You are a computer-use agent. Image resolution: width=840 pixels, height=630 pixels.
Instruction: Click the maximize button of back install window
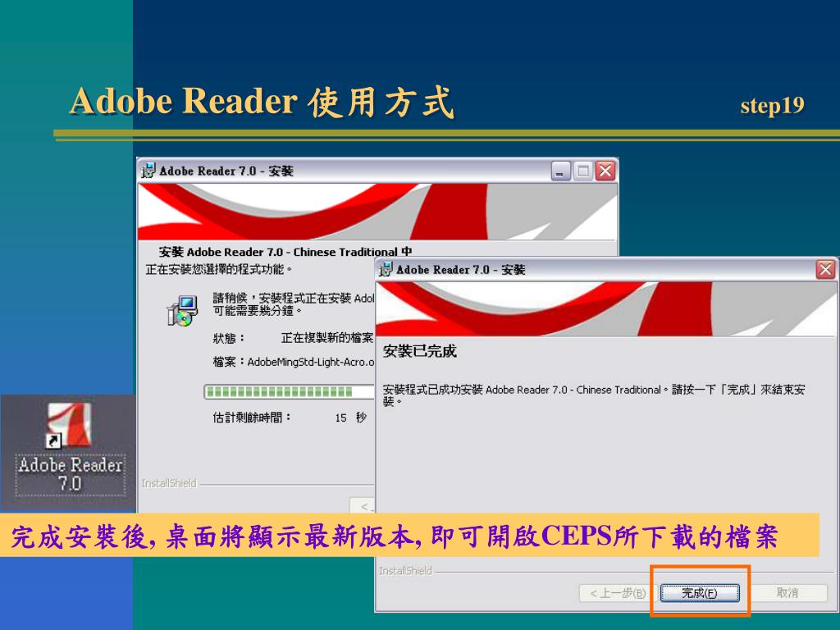coord(583,171)
